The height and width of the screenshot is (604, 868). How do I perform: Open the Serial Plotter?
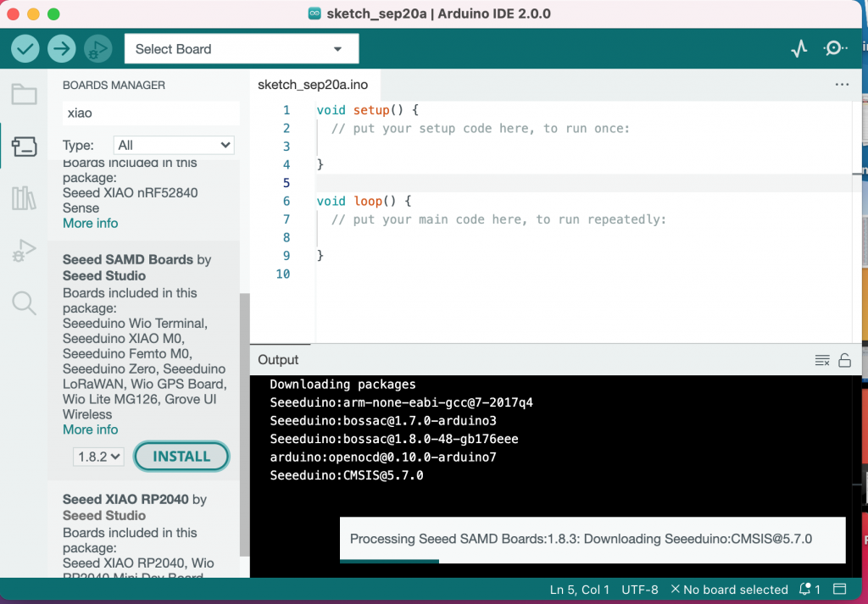click(798, 48)
